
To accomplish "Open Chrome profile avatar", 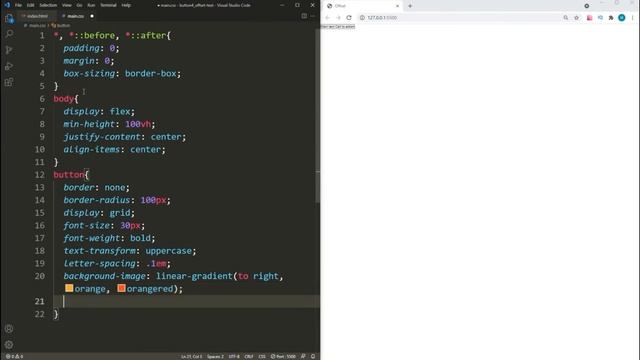I will click(622, 18).
